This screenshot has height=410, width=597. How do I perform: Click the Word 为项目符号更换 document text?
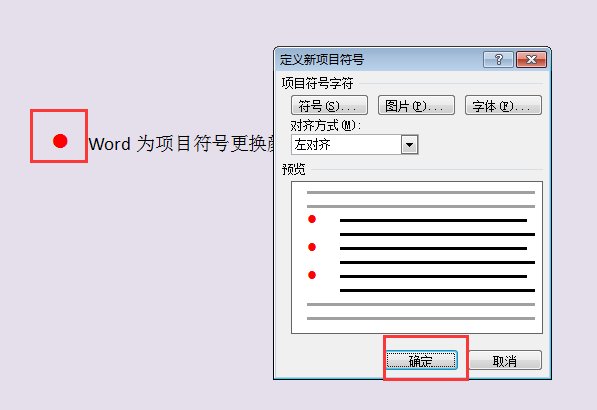[x=181, y=144]
